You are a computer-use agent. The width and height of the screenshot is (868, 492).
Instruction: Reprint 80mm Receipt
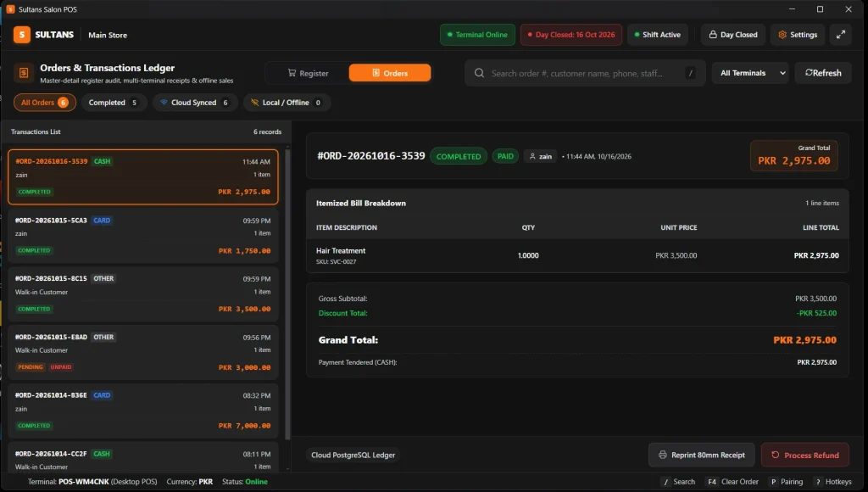tap(701, 455)
